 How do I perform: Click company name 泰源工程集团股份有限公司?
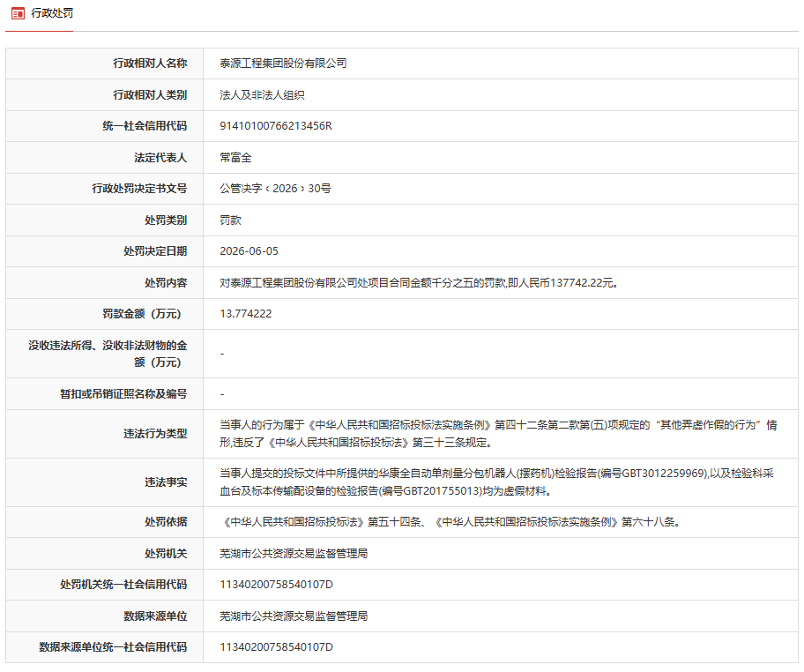(x=283, y=63)
